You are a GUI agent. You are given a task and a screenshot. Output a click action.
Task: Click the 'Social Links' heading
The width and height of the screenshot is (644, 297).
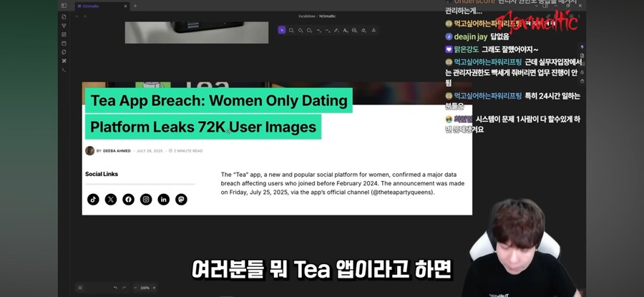pos(102,174)
